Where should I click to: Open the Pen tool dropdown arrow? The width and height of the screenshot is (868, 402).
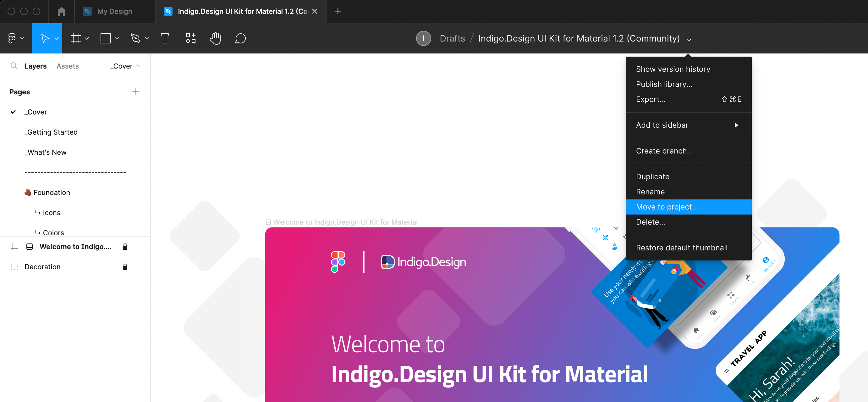147,38
